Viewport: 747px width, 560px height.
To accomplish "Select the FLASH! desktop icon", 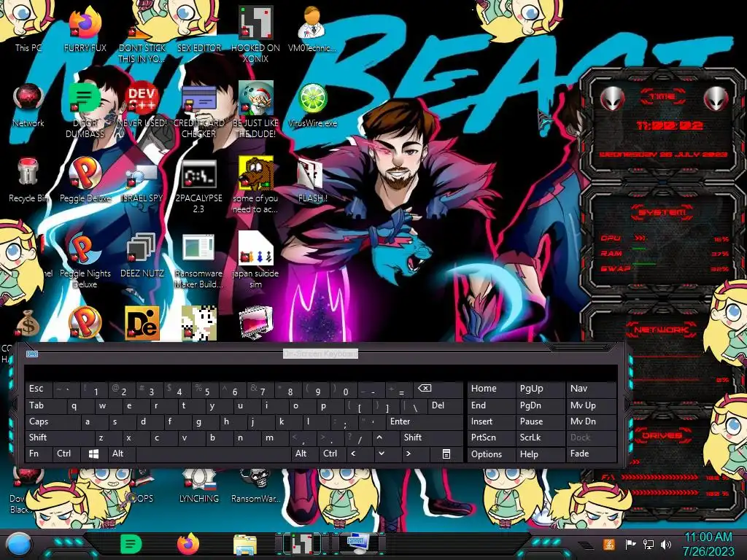I will pyautogui.click(x=312, y=180).
